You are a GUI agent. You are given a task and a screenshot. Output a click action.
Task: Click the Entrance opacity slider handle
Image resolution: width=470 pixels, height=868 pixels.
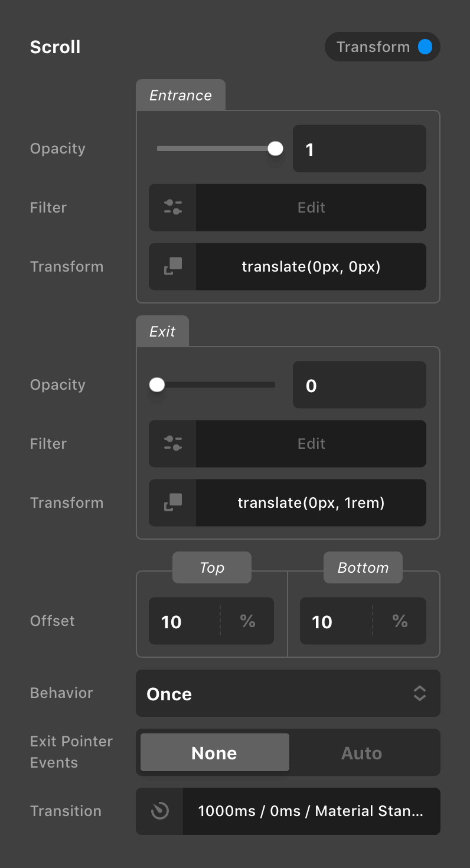pyautogui.click(x=275, y=149)
